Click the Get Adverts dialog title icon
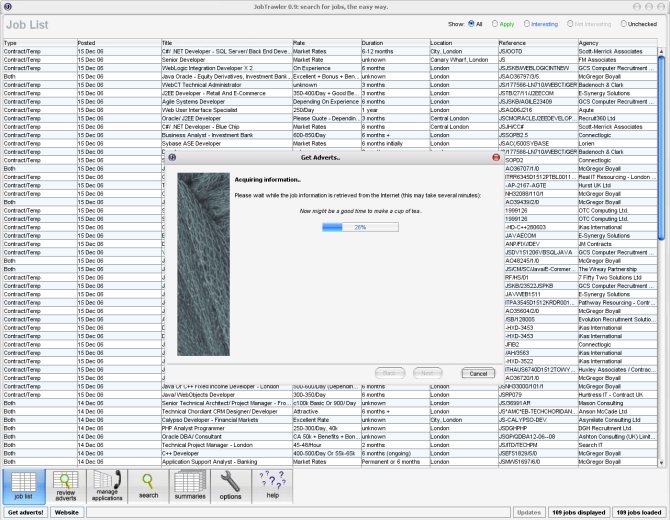Viewport: 670px width, 520px height. [x=172, y=157]
